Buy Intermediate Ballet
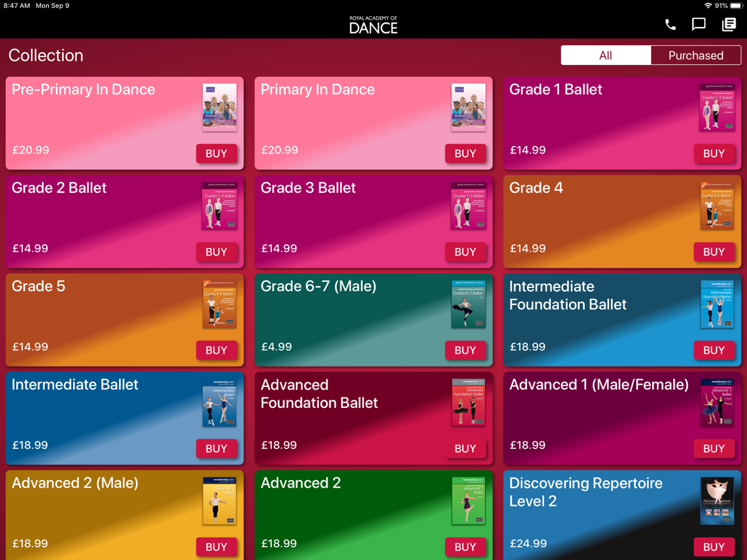This screenshot has width=747, height=560. tap(217, 448)
